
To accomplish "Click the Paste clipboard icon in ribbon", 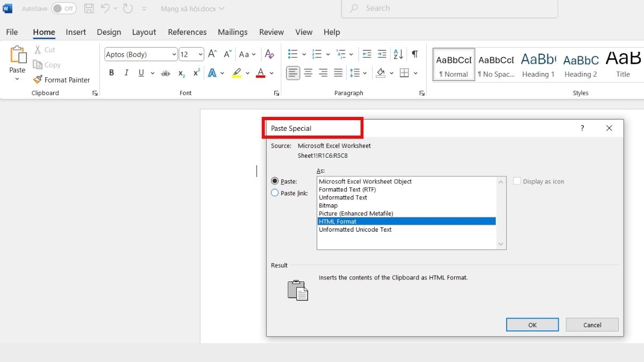I will tap(18, 55).
